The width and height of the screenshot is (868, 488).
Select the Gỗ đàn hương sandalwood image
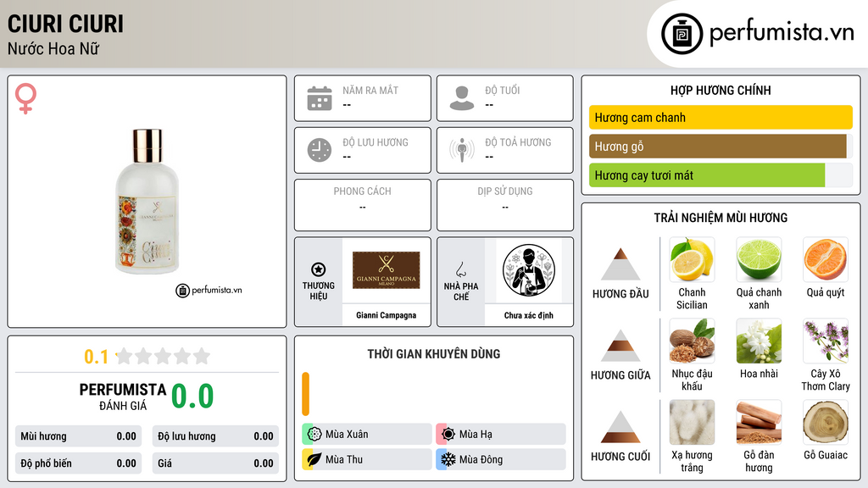pos(759,422)
